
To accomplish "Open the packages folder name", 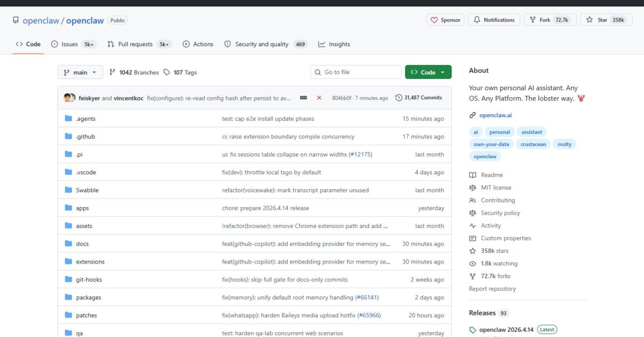I will [x=89, y=297].
